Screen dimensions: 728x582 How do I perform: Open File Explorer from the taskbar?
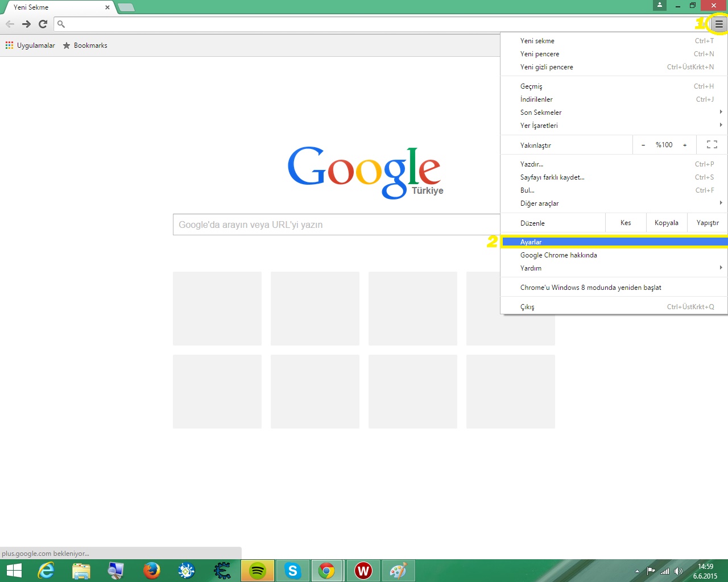(x=81, y=571)
